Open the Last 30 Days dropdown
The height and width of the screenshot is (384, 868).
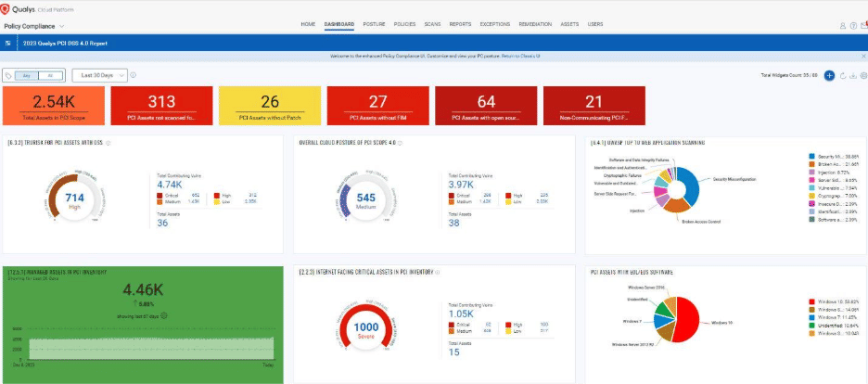(x=99, y=75)
